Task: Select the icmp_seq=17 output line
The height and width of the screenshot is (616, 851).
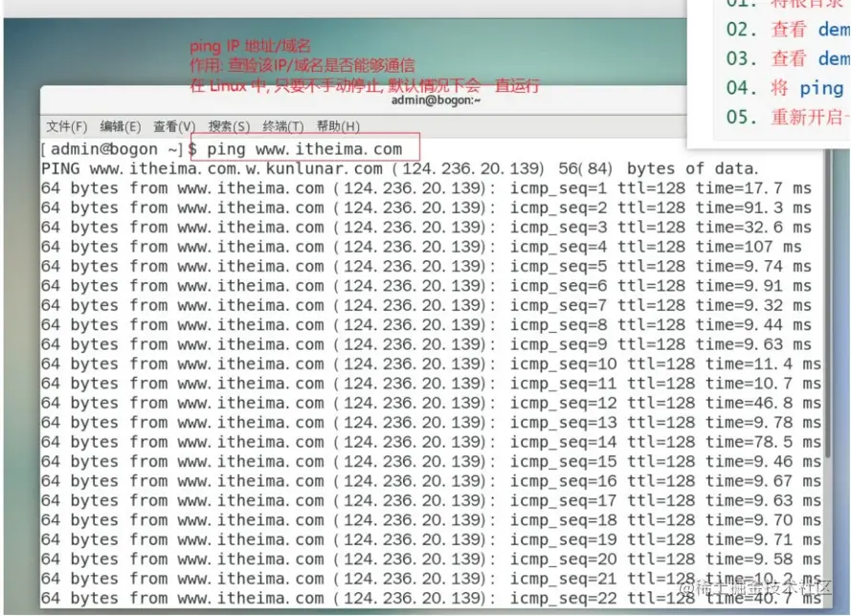Action: [x=431, y=500]
